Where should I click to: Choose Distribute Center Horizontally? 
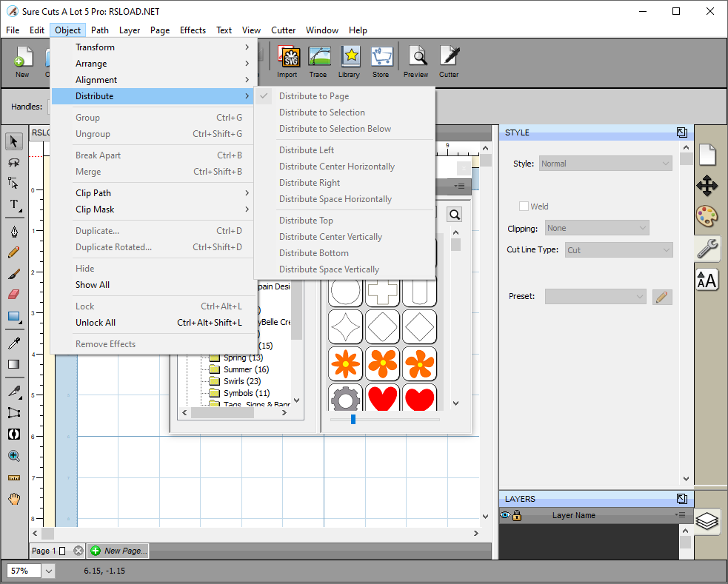(x=344, y=167)
